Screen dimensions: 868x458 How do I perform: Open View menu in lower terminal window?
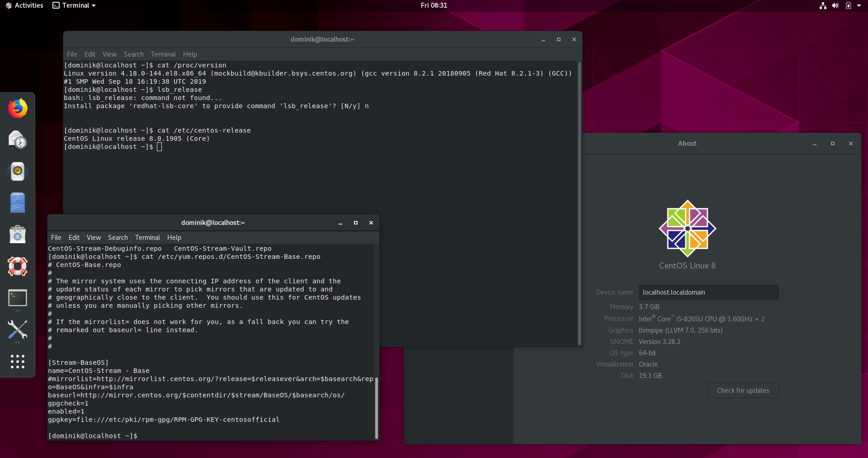[x=94, y=238]
